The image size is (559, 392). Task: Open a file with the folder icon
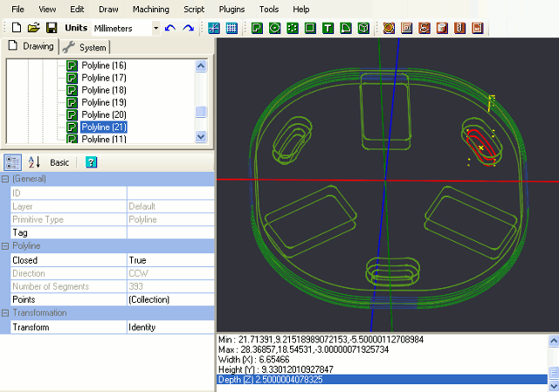(33, 28)
